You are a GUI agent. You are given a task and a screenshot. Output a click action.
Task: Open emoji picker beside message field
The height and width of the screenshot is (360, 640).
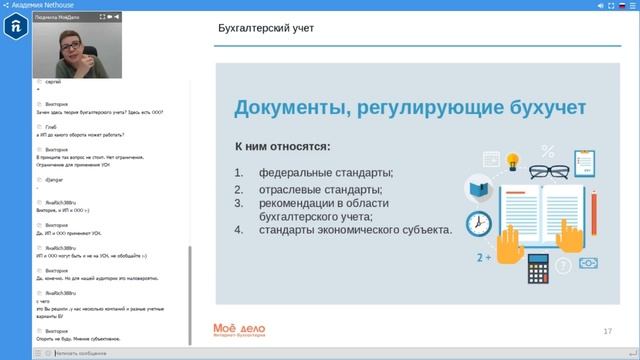[x=48, y=353]
